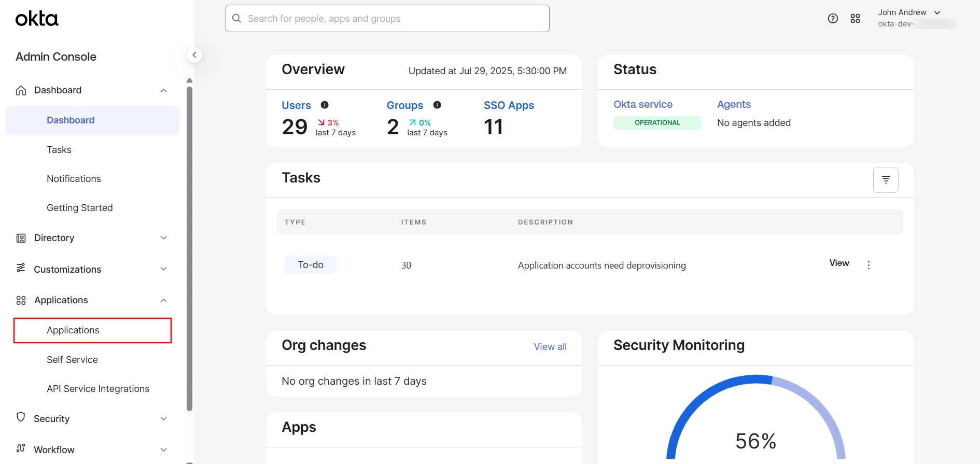Open the apps grid icon in header
The image size is (980, 464).
856,19
